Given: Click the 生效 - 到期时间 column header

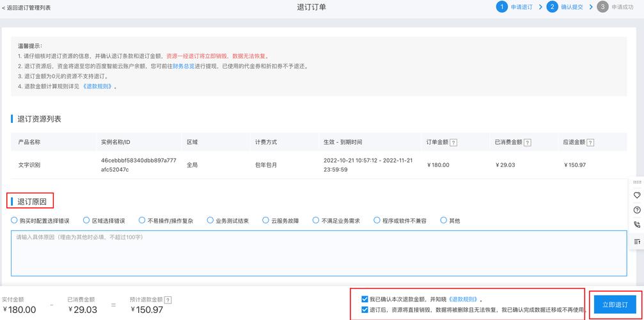Looking at the screenshot, I should click(x=343, y=142).
